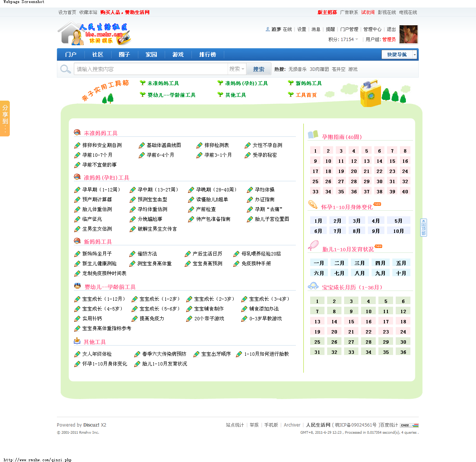Open the 基础体温曲线图 link
Viewport: 476px width, 462px height.
point(164,145)
